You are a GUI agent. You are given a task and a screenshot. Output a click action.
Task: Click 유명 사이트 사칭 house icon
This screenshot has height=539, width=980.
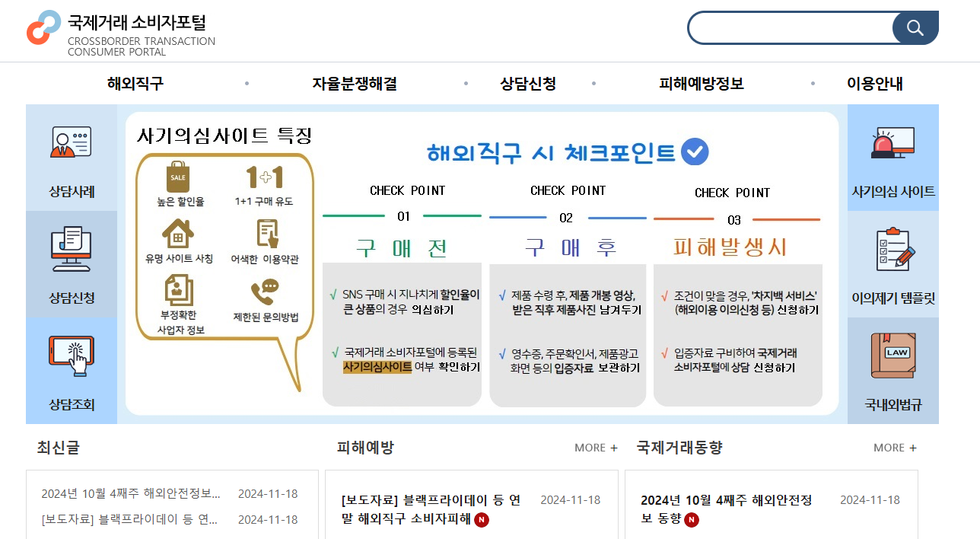click(x=177, y=234)
